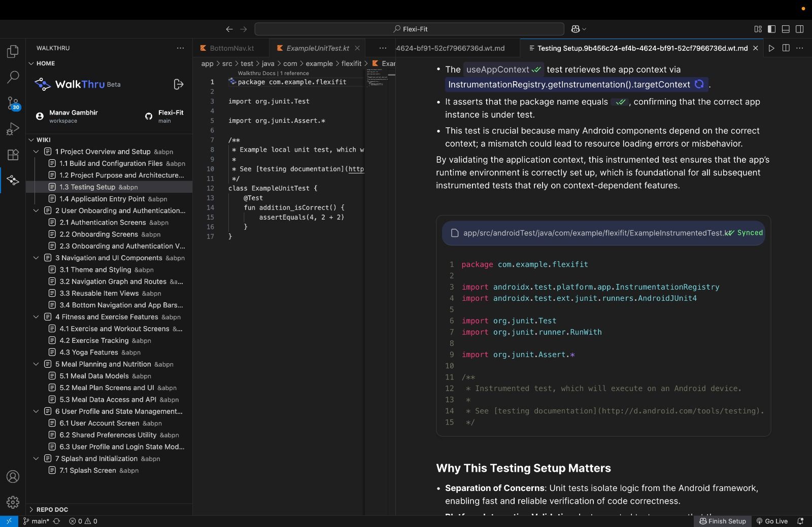Collapse the 1 Project Overview and Setup section
Screen dimensions: 812x527
click(x=36, y=152)
